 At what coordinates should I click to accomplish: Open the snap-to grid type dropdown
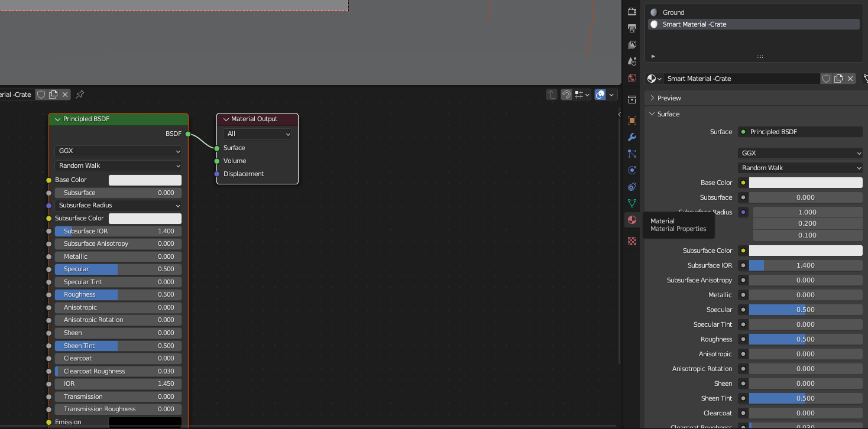582,95
